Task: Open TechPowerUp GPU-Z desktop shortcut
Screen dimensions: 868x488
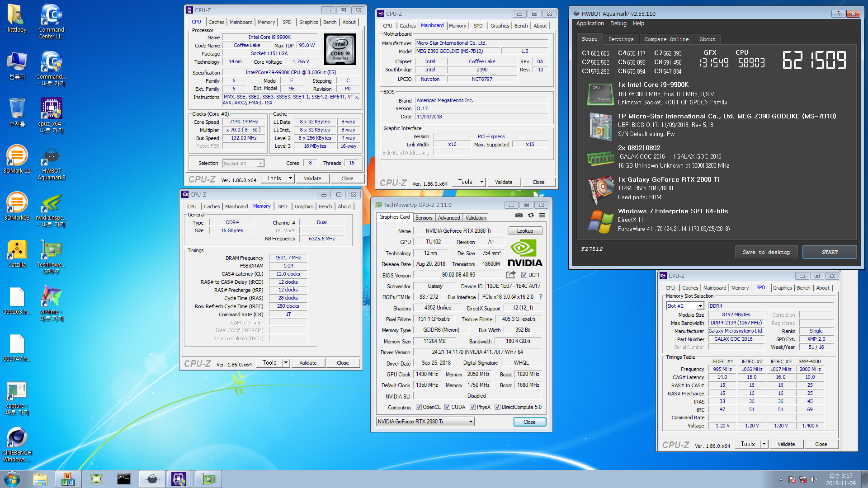Action: tap(52, 257)
